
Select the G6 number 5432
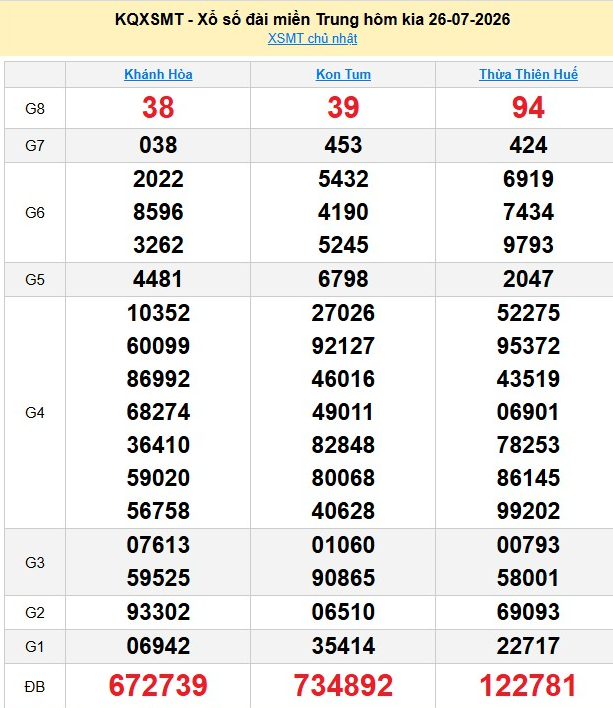(343, 179)
